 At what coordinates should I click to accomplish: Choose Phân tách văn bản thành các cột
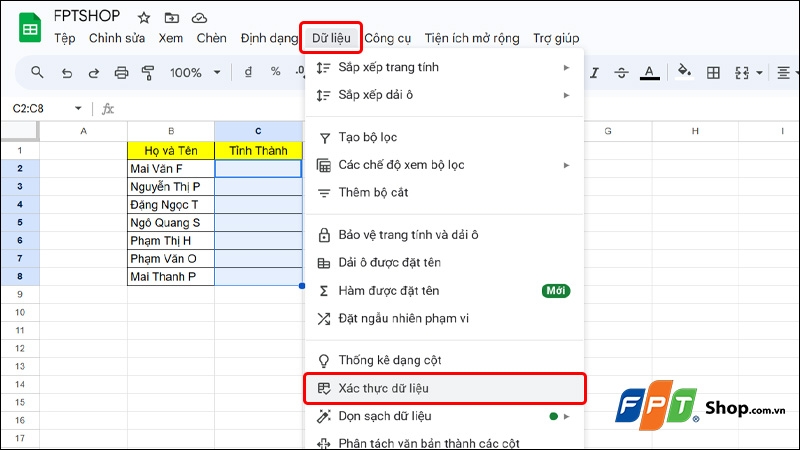pos(444,442)
